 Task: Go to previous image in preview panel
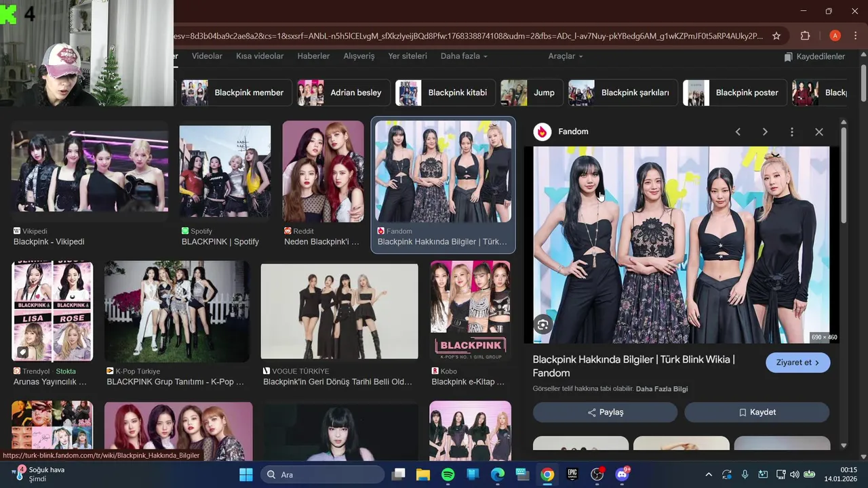(x=738, y=132)
